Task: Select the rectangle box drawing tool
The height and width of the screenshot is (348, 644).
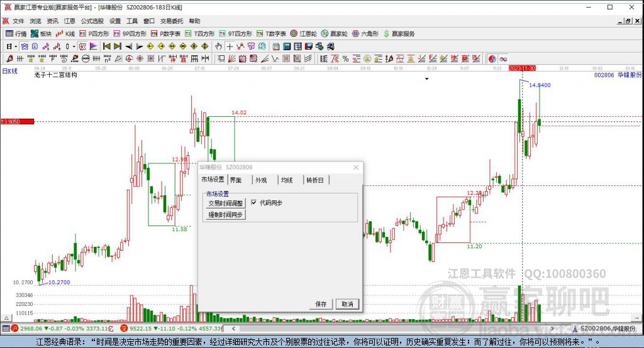Action: pos(221,58)
